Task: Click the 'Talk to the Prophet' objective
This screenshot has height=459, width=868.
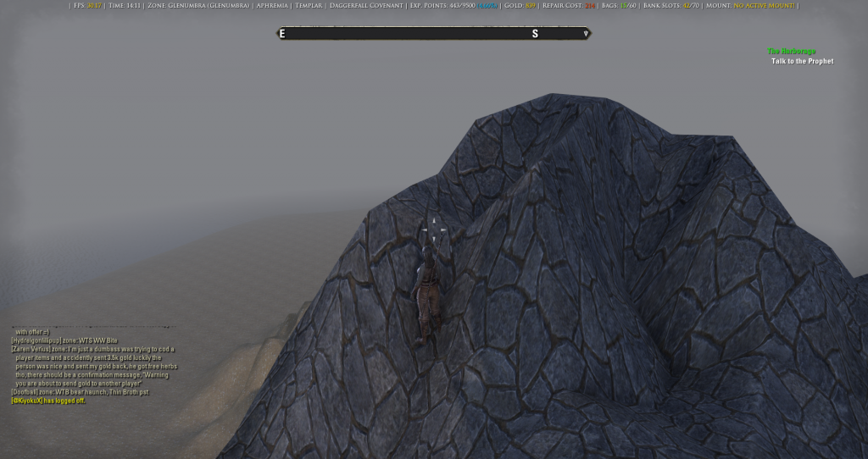Action: [802, 61]
